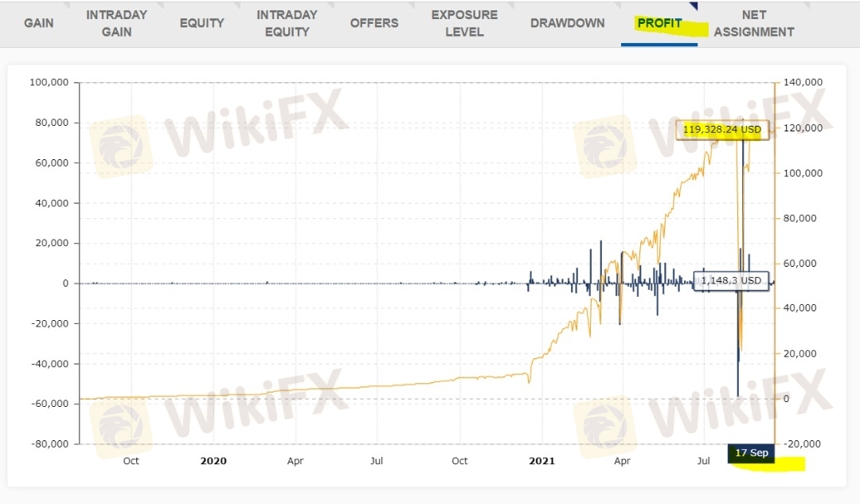This screenshot has height=504, width=860.
Task: Select the EQUITY tab
Action: pyautogui.click(x=201, y=23)
